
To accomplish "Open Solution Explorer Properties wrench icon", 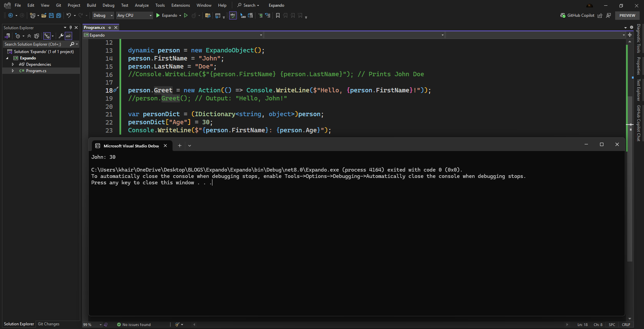I will (x=61, y=36).
